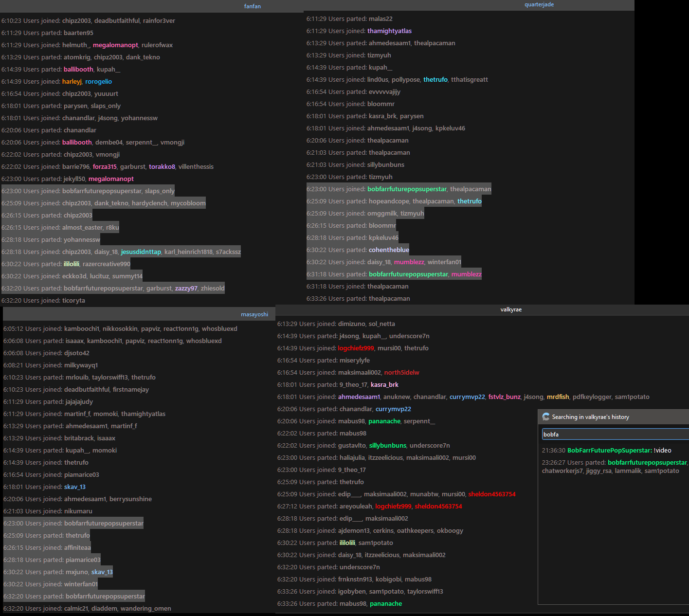Click 'jajajajudy' in masayoshi chat

(79, 402)
